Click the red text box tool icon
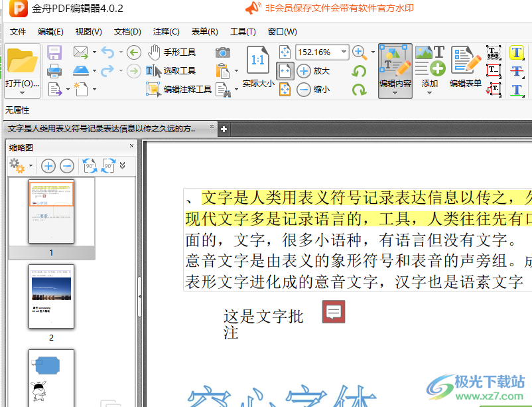 tap(494, 71)
